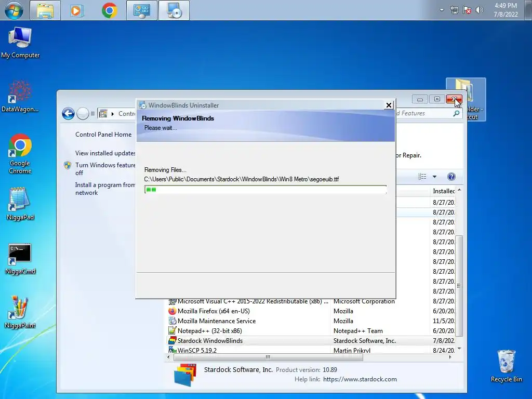Click the Stardock icon in details pane

(185, 375)
